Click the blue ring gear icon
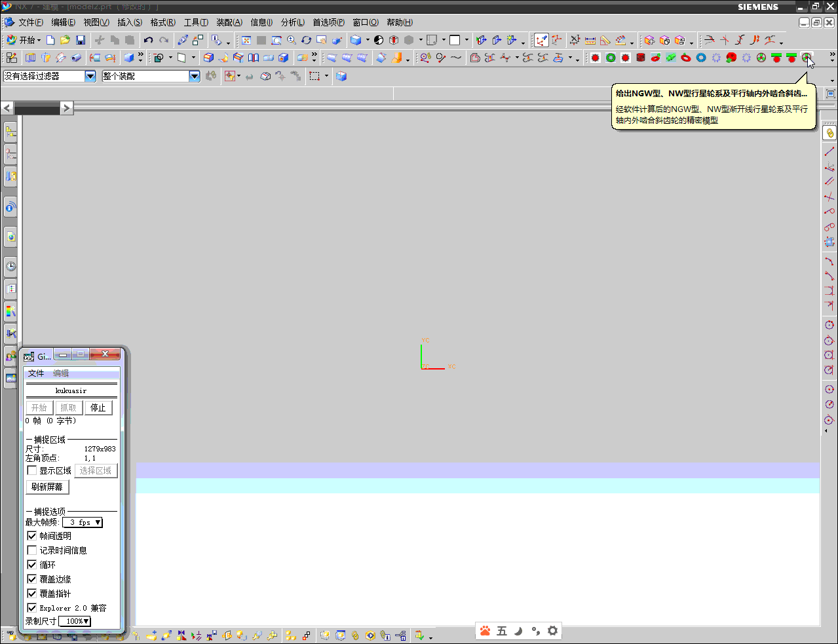The width and height of the screenshot is (838, 644). pyautogui.click(x=701, y=58)
